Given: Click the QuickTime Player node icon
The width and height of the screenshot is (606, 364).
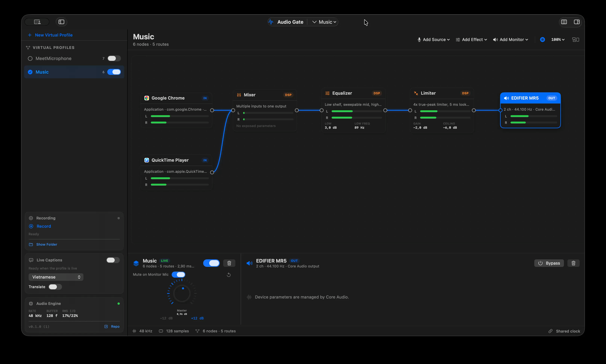Looking at the screenshot, I should pos(147,160).
